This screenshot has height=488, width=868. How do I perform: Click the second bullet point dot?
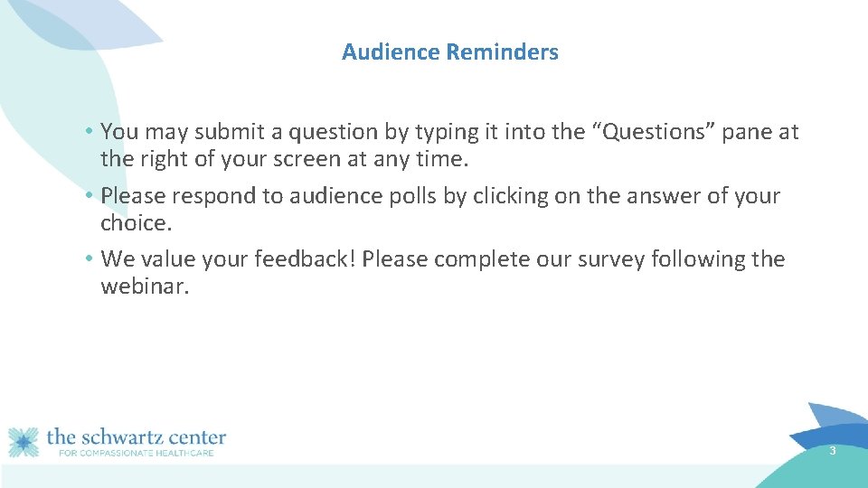click(x=93, y=196)
